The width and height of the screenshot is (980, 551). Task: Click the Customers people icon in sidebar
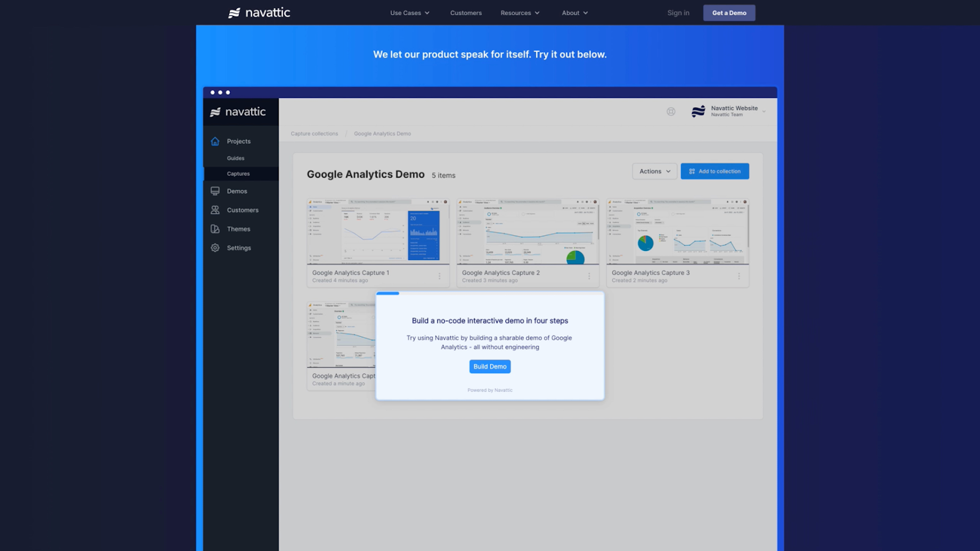pos(215,210)
